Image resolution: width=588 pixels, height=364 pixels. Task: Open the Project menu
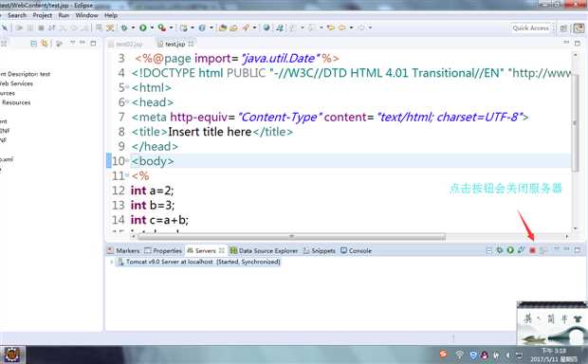(x=42, y=15)
